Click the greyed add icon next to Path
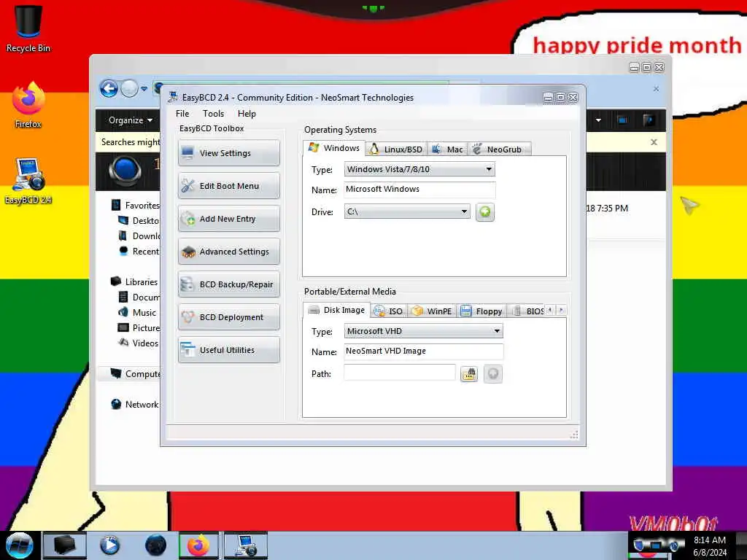Viewport: 747px width, 560px height. pos(493,374)
